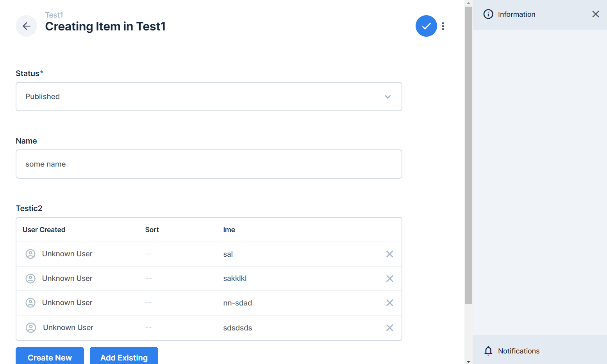Remove the sakklkl row using the X icon
Viewport: 607px width, 364px height.
click(x=389, y=278)
